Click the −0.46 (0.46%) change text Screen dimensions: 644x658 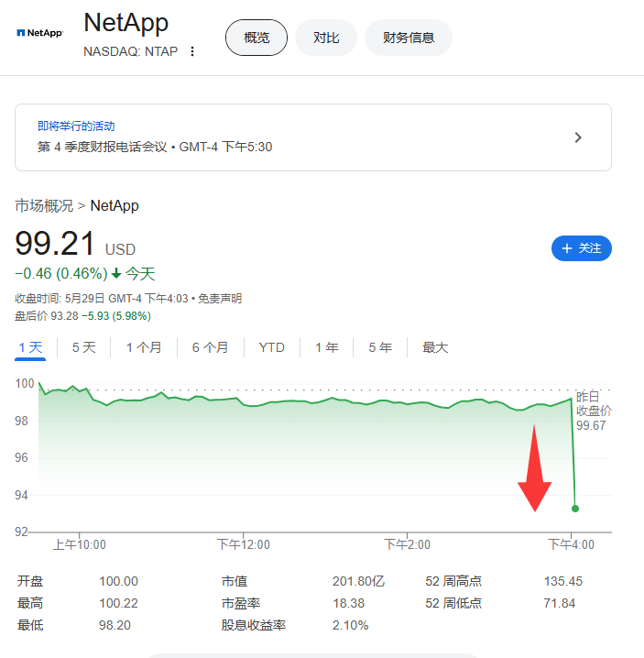[61, 274]
